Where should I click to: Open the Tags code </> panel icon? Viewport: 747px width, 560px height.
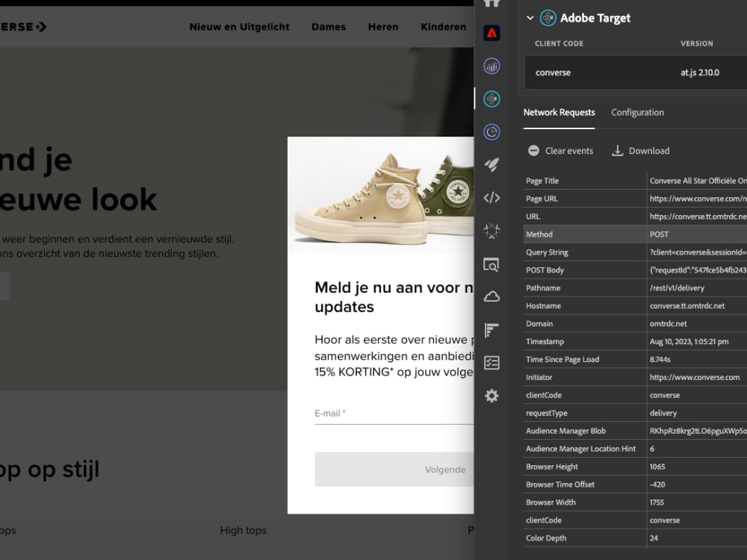click(x=492, y=198)
